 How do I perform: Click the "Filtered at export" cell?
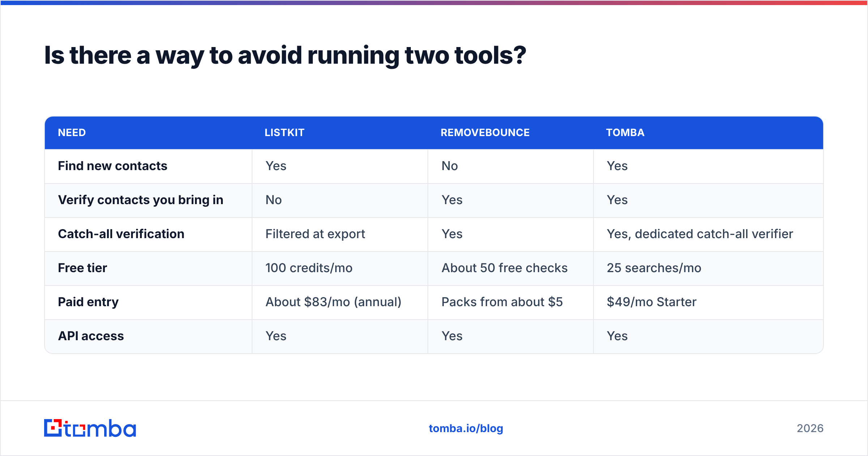[x=315, y=234]
